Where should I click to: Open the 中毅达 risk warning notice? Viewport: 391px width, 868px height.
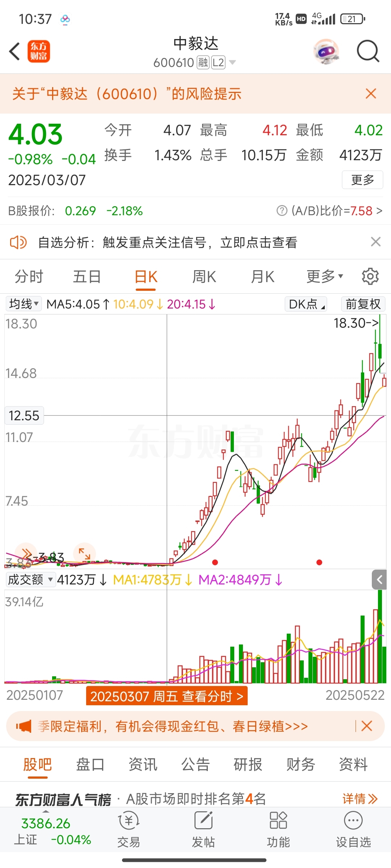coord(127,94)
